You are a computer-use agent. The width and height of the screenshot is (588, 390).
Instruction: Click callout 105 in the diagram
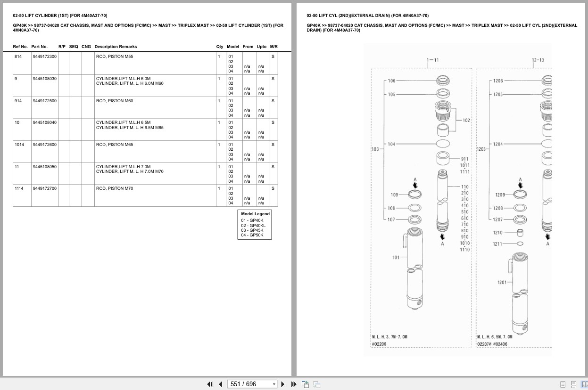391,94
